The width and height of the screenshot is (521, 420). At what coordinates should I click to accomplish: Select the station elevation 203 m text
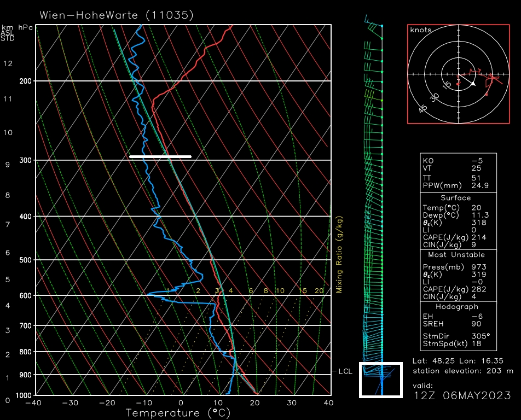[x=463, y=371]
